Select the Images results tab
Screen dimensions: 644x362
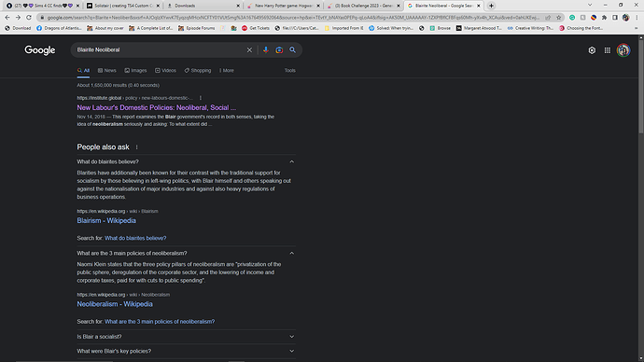[135, 71]
